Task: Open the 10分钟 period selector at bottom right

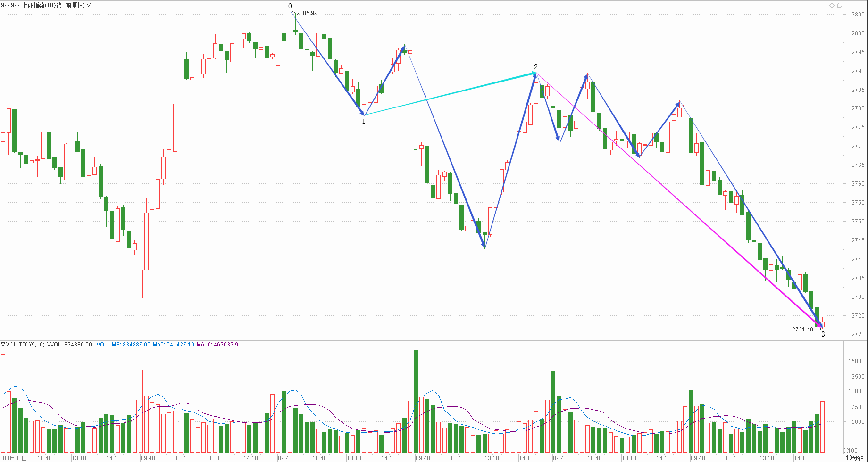Action: [x=854, y=458]
